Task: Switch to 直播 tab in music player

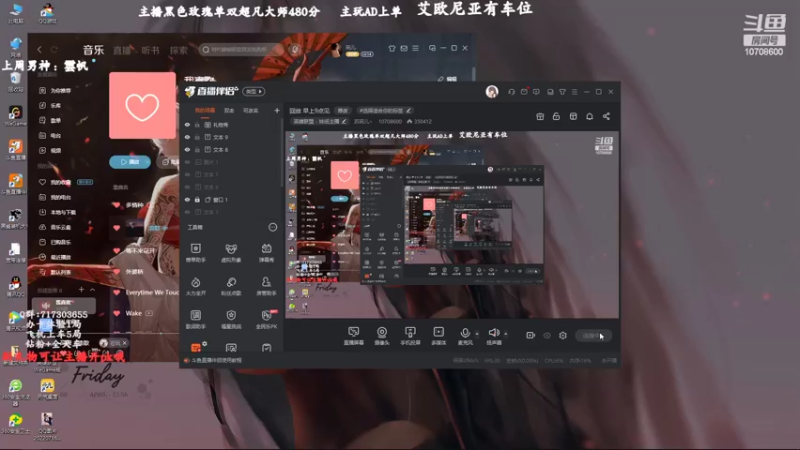Action: pos(122,50)
